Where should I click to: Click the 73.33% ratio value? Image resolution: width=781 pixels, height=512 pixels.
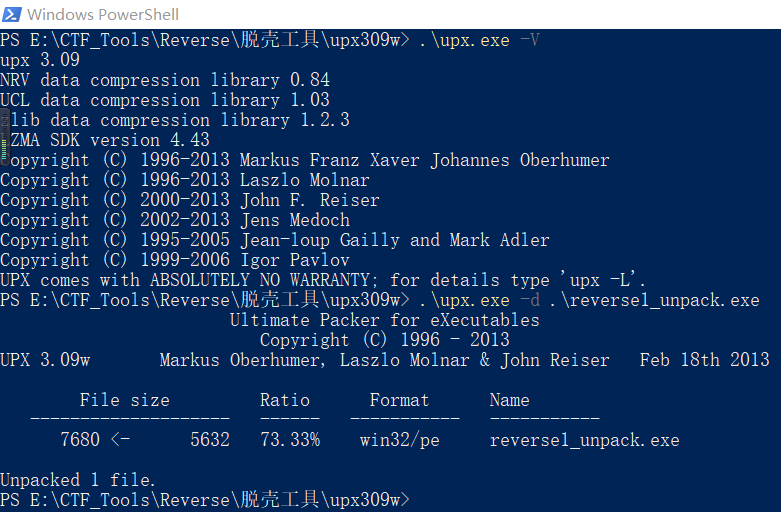[x=290, y=440]
